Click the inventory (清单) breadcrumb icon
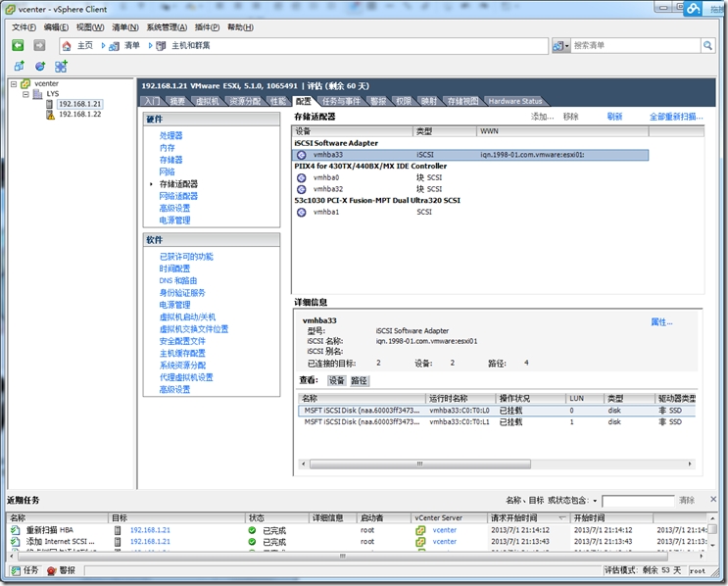 pos(114,46)
